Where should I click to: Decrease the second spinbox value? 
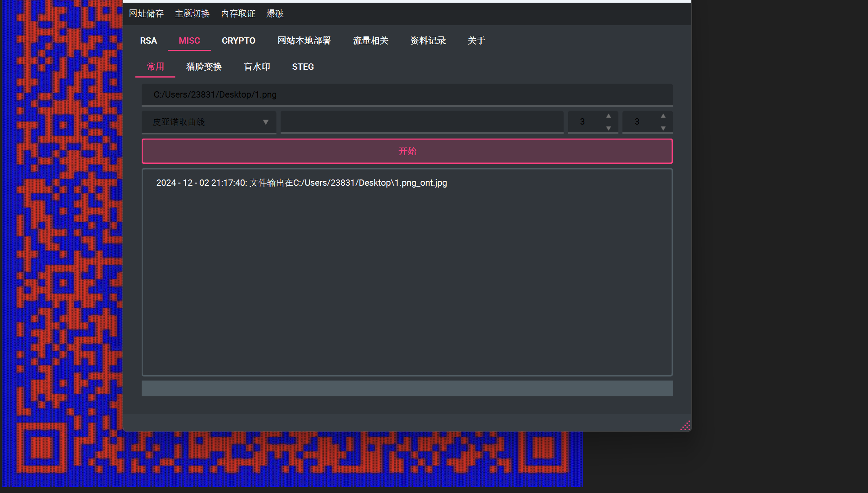[663, 128]
